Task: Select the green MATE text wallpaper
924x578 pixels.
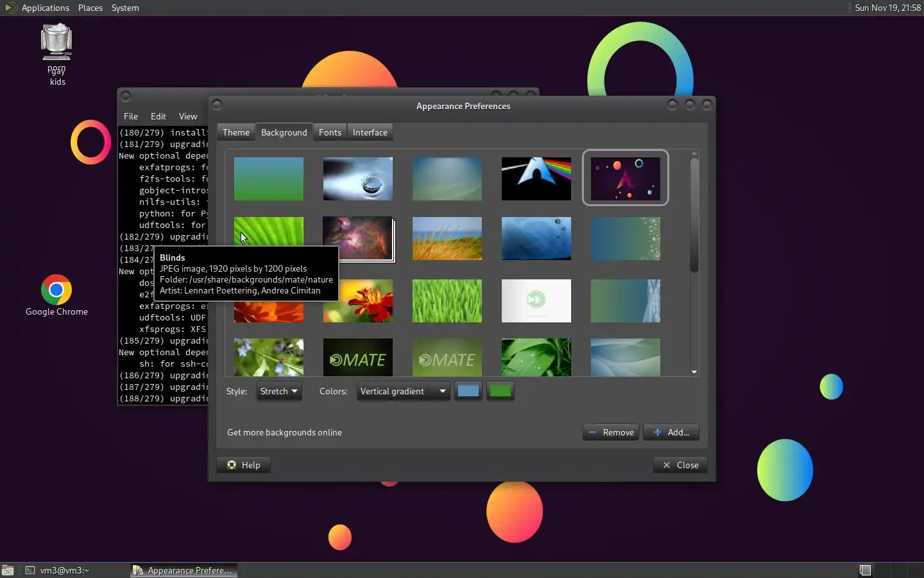Action: [447, 357]
